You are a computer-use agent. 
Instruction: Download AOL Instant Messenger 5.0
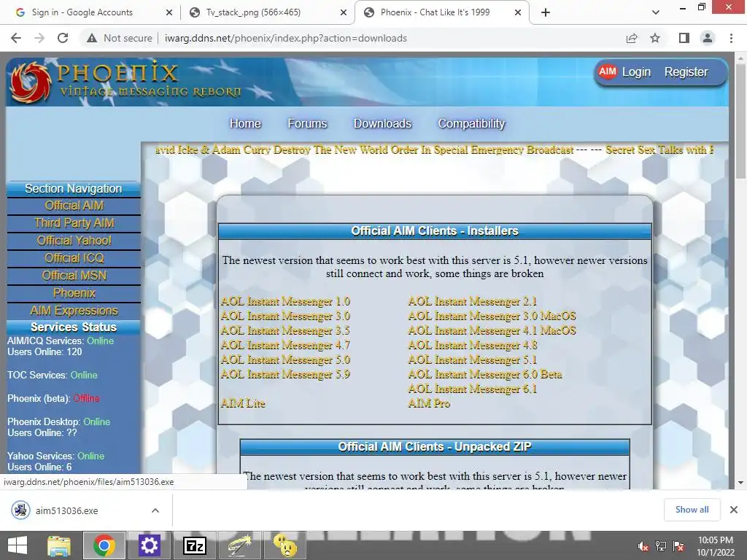[285, 360]
